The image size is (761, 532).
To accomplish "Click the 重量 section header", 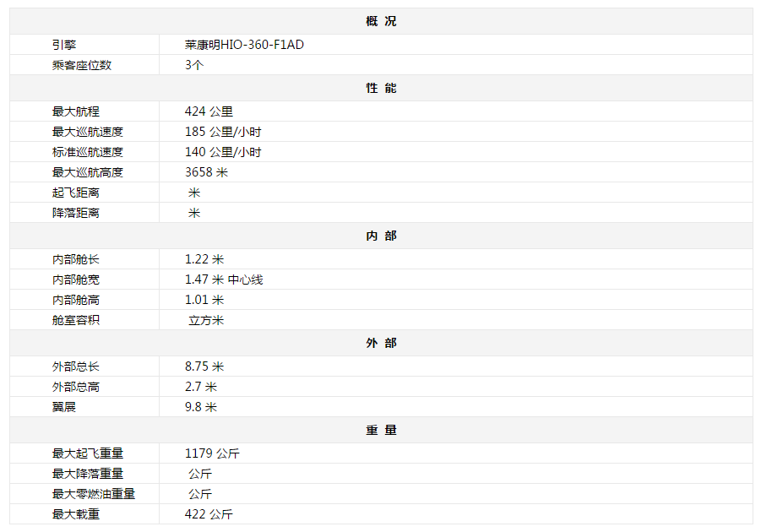I will (381, 430).
